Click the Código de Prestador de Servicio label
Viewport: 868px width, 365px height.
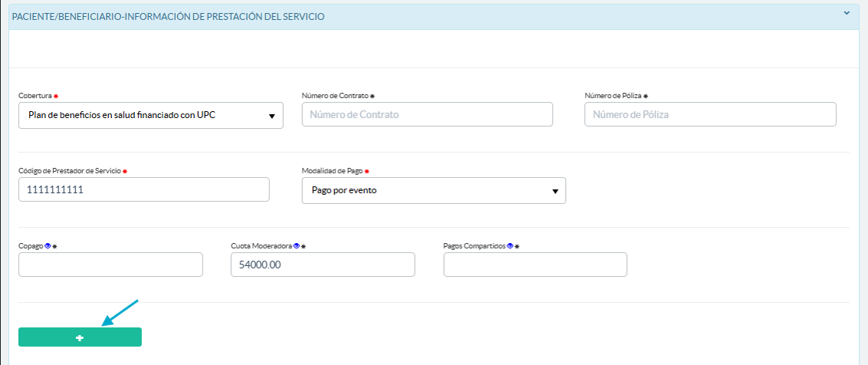(x=69, y=170)
